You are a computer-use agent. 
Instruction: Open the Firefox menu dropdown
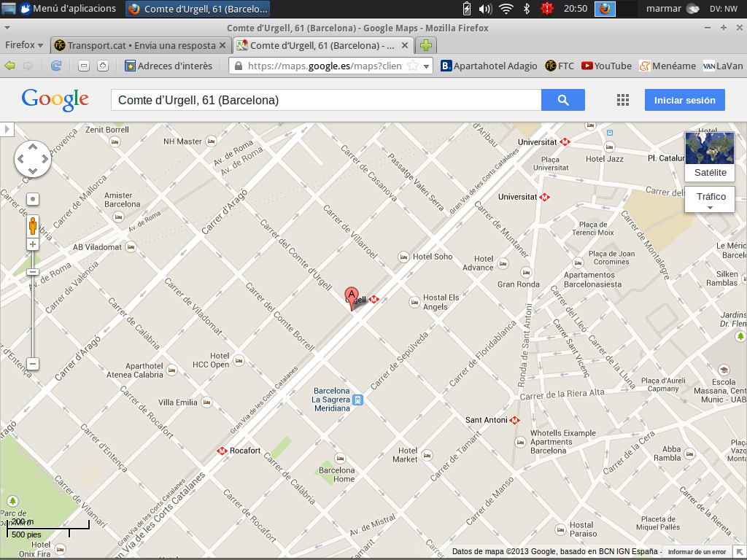coord(24,45)
